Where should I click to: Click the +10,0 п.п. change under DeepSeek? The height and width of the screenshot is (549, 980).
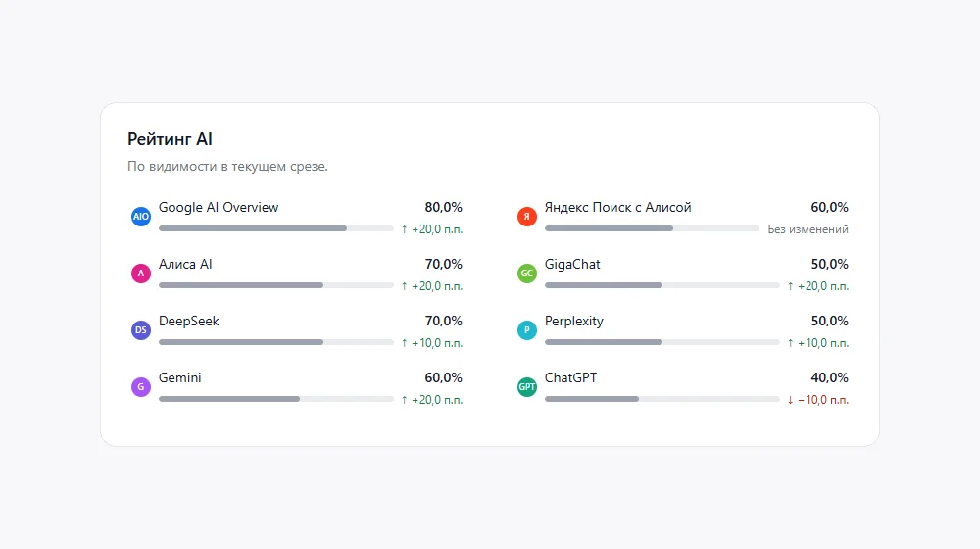[432, 343]
